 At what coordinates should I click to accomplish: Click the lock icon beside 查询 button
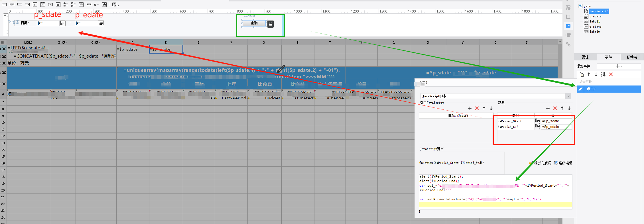pos(271,24)
